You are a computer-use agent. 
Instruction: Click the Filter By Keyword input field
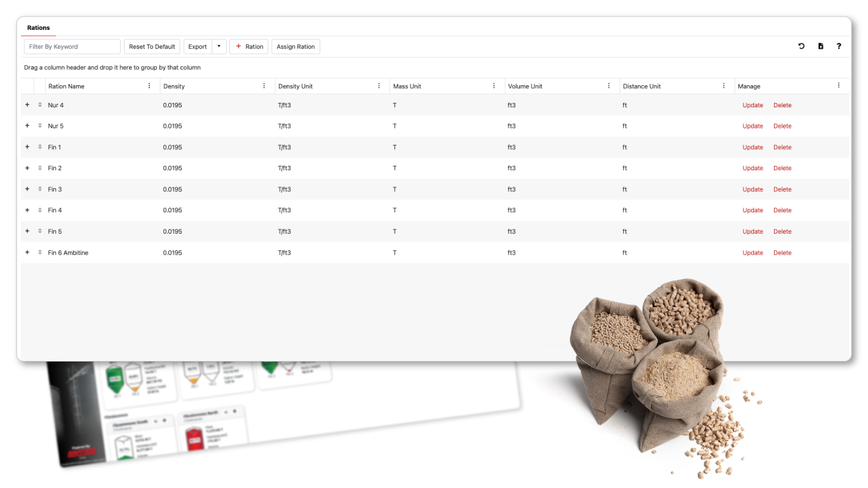click(x=72, y=46)
